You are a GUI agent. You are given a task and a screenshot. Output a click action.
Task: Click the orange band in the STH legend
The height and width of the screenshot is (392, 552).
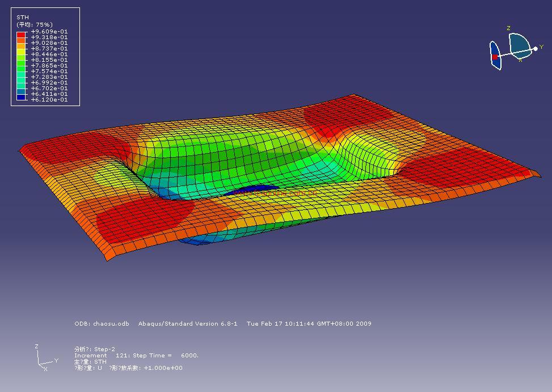click(x=21, y=40)
